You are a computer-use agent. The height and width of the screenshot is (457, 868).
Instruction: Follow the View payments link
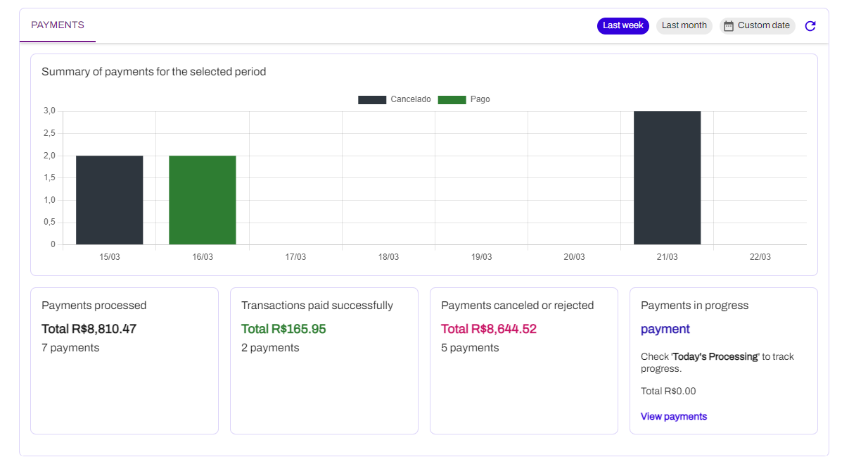674,416
